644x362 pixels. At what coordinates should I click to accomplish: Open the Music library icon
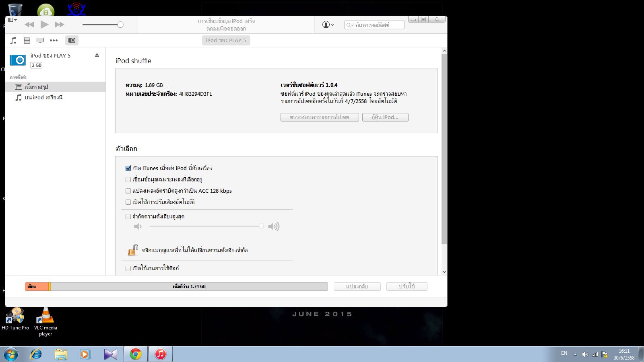point(13,40)
